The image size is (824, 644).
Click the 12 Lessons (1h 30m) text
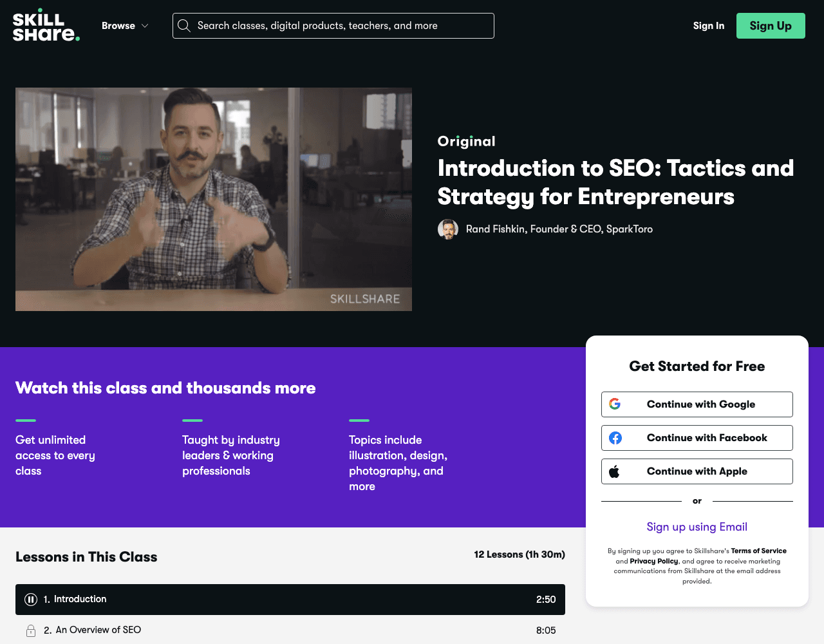[520, 554]
